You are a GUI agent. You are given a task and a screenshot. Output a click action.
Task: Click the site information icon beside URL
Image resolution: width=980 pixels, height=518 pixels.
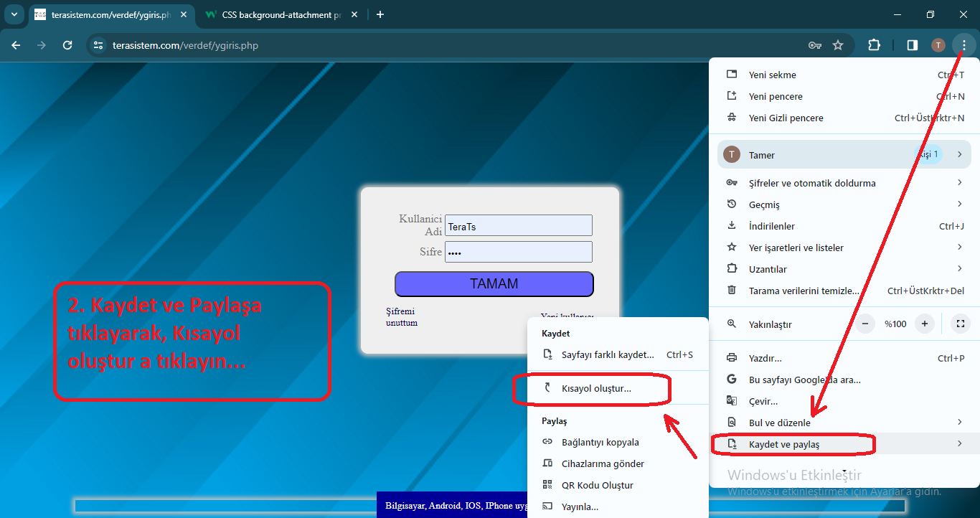click(x=99, y=45)
